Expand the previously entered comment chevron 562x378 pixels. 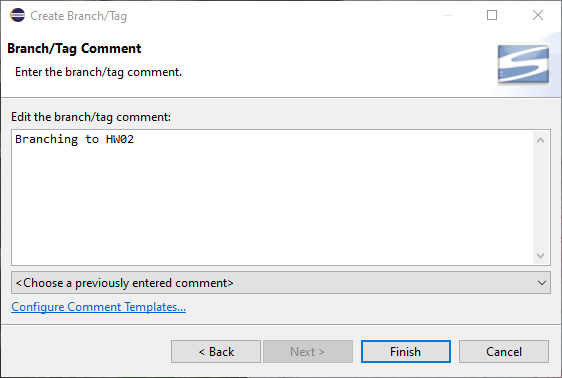pyautogui.click(x=542, y=283)
